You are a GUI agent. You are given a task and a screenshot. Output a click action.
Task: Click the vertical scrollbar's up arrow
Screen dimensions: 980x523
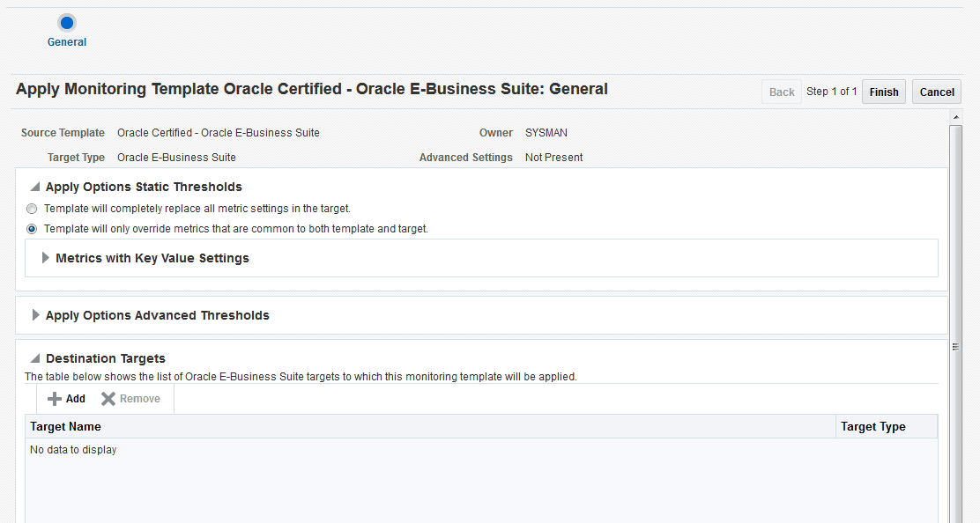955,116
